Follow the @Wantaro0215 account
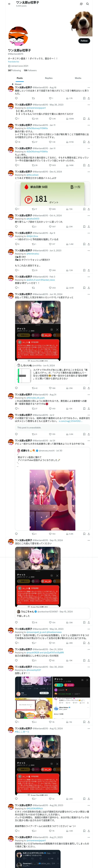98x868 pixels. [84, 41]
